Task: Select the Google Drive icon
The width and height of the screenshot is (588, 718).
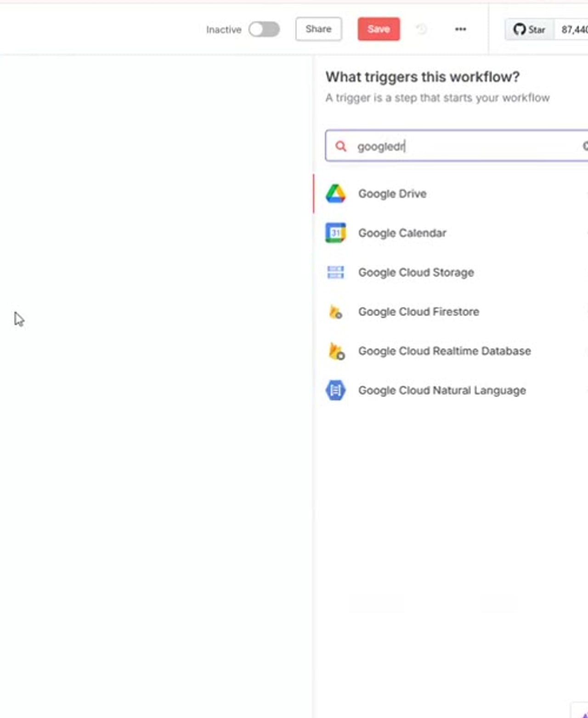Action: tap(336, 194)
